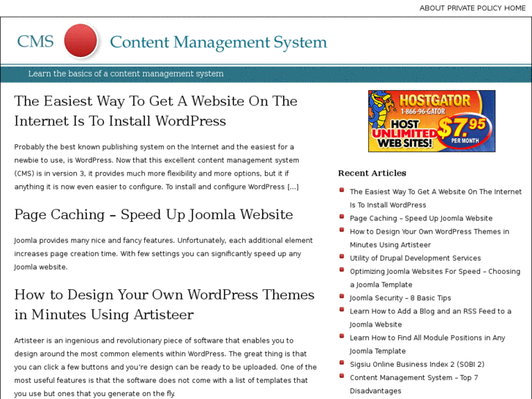The width and height of the screenshot is (532, 399).
Task: Open the ABOUT menu link
Action: coord(432,8)
